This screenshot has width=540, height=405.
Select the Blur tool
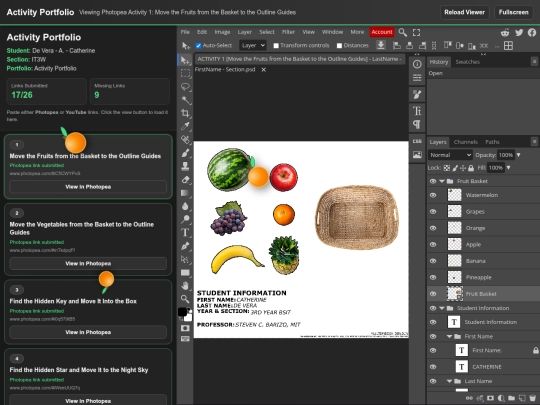[x=185, y=206]
